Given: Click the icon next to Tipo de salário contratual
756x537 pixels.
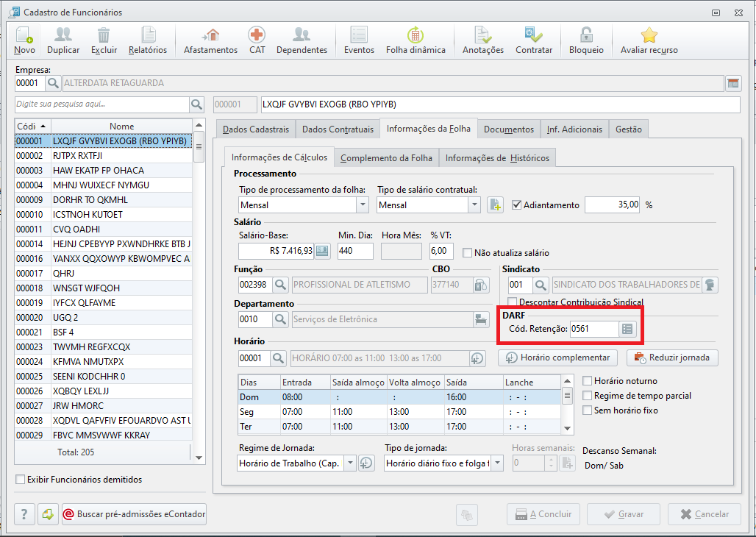Looking at the screenshot, I should [495, 205].
